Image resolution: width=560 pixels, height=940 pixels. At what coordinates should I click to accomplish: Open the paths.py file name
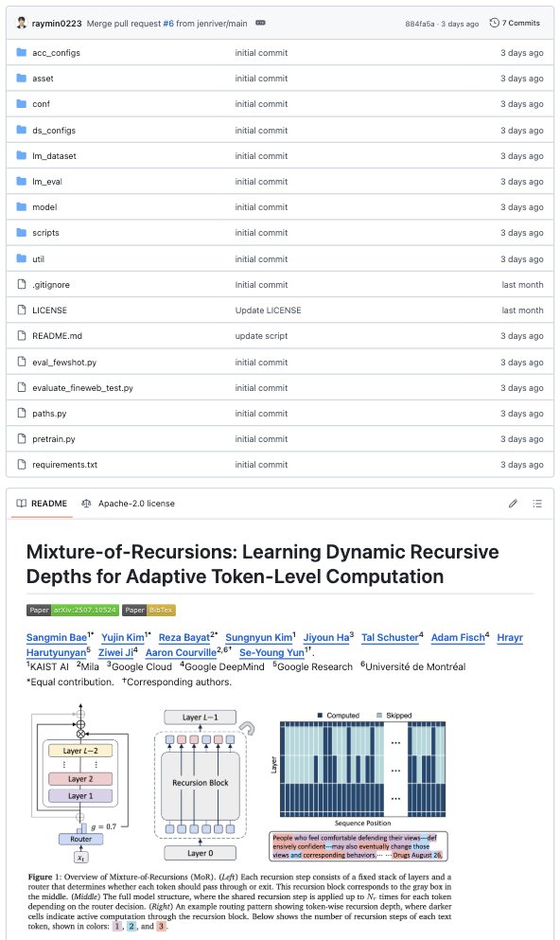[x=49, y=414]
